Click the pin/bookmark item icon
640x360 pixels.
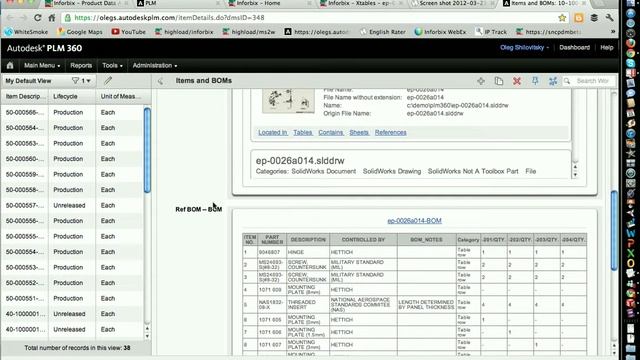(x=535, y=81)
